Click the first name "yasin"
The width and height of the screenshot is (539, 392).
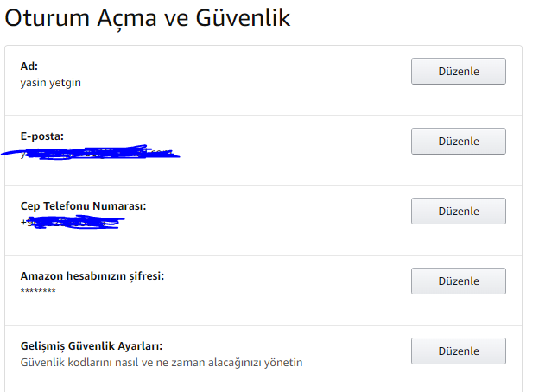pyautogui.click(x=34, y=83)
